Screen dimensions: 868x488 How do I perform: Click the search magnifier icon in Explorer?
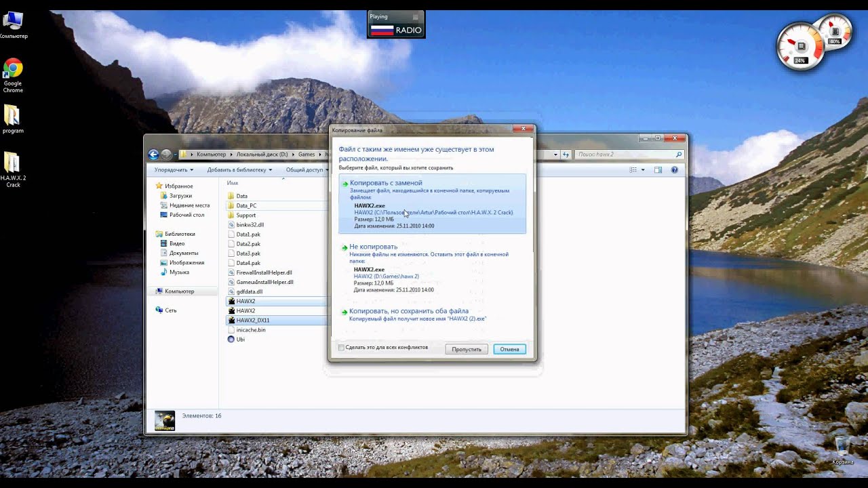(x=678, y=155)
